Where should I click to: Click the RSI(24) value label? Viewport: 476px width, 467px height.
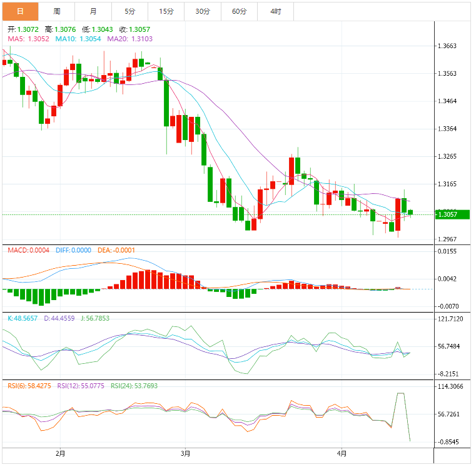point(134,386)
